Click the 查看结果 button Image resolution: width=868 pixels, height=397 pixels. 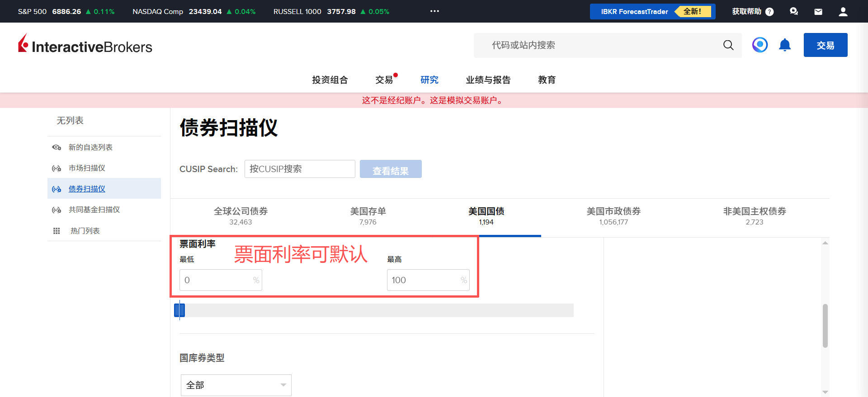tap(391, 169)
